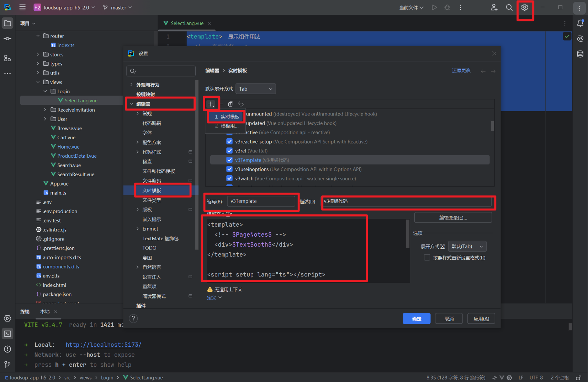Toggle the v3reactive-setup template checkbox

(229, 141)
